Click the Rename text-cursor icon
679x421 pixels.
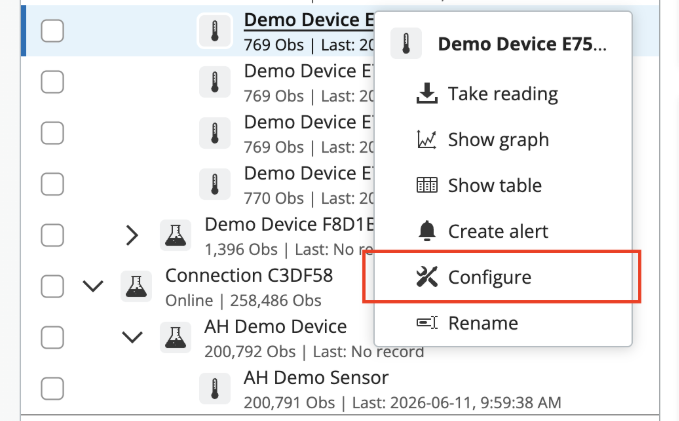click(427, 323)
